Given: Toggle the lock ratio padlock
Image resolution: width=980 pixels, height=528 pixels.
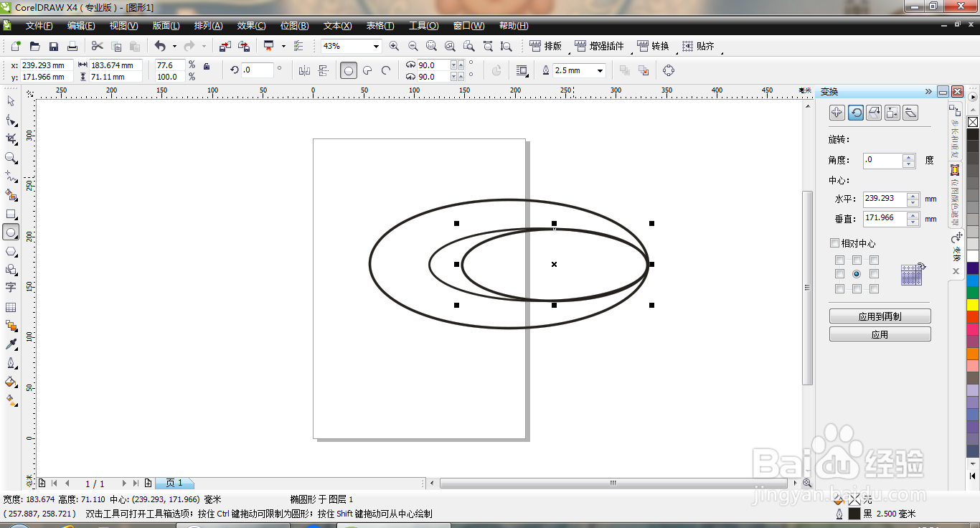Looking at the screenshot, I should (x=207, y=66).
